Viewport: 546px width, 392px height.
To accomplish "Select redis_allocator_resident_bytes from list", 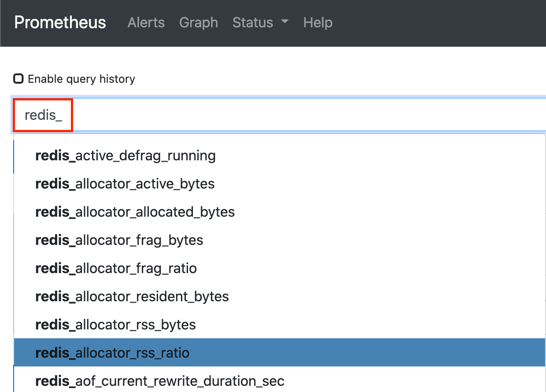I will click(280, 296).
